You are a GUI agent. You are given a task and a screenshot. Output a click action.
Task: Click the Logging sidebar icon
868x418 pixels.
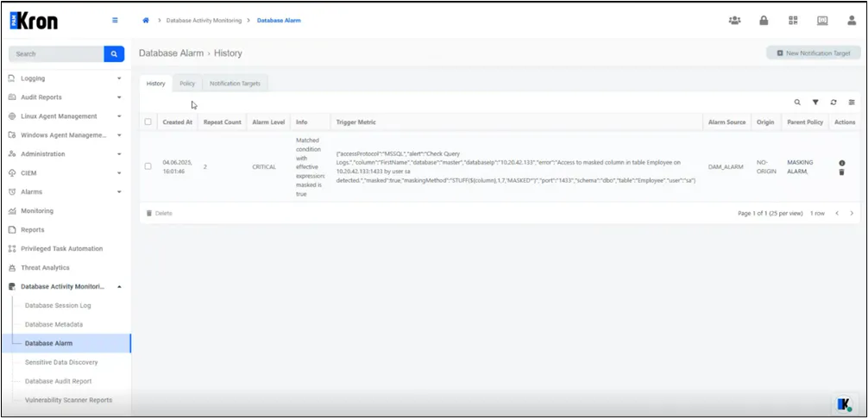tap(12, 78)
